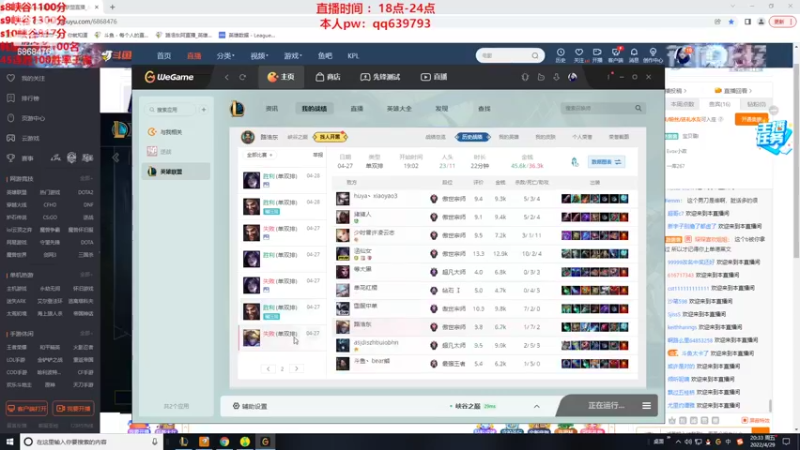Click the 最强王者 rank icon

point(434,364)
